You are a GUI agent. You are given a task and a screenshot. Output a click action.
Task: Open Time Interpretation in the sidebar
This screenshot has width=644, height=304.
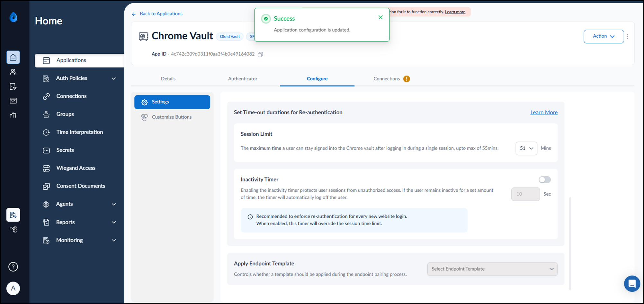79,132
